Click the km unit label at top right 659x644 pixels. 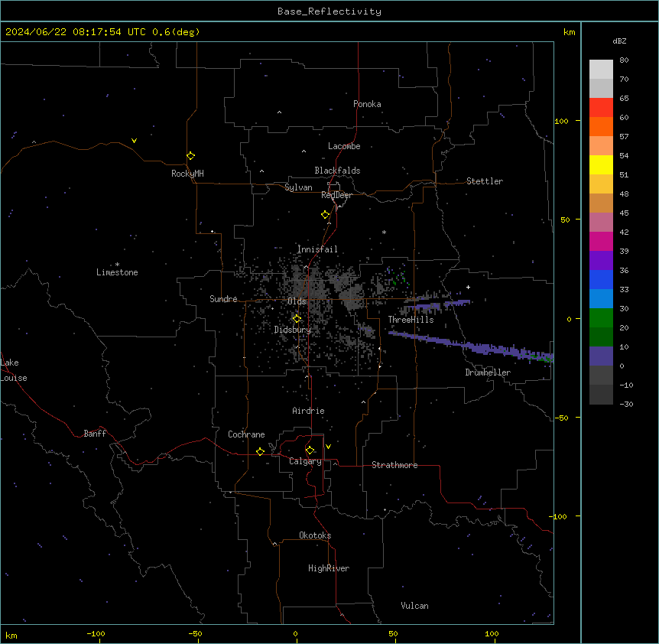coord(569,32)
